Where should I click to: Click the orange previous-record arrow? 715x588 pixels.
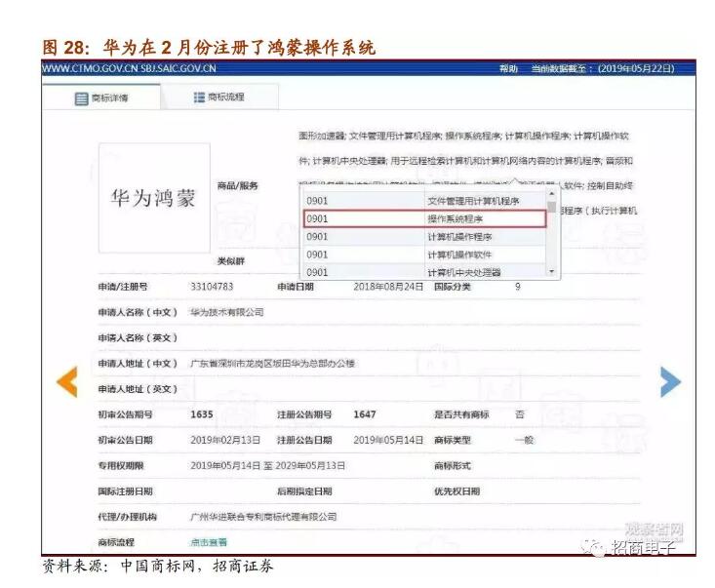tap(66, 381)
